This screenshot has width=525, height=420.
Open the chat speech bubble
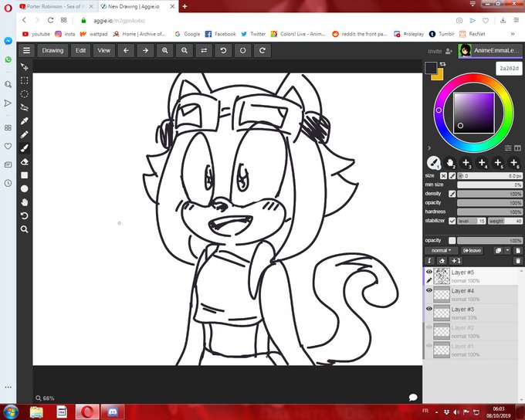pyautogui.click(x=413, y=398)
